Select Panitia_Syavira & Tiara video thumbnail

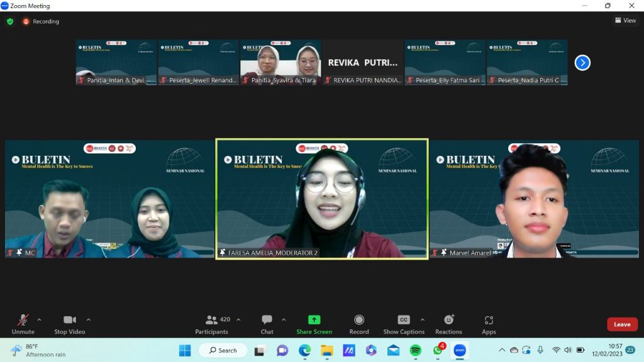(280, 62)
